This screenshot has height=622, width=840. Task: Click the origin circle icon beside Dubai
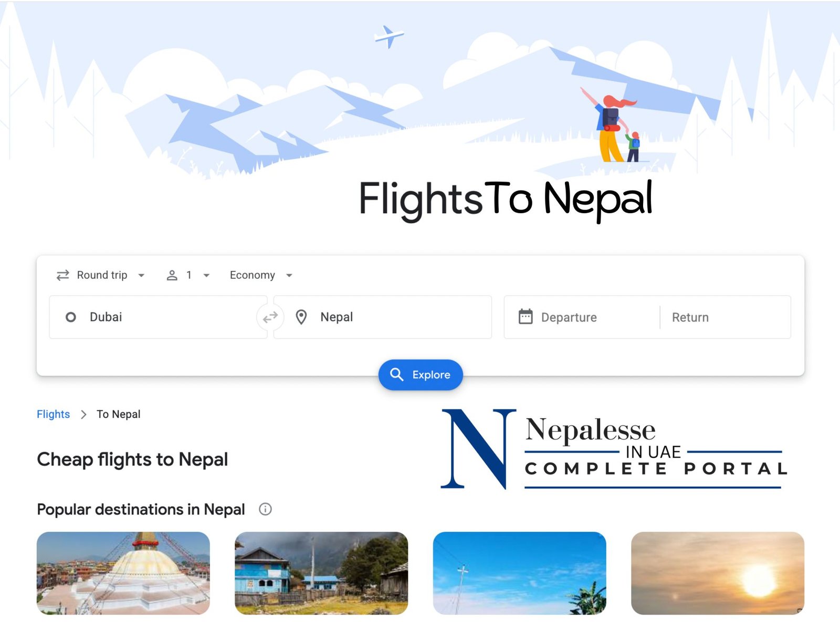coord(71,317)
